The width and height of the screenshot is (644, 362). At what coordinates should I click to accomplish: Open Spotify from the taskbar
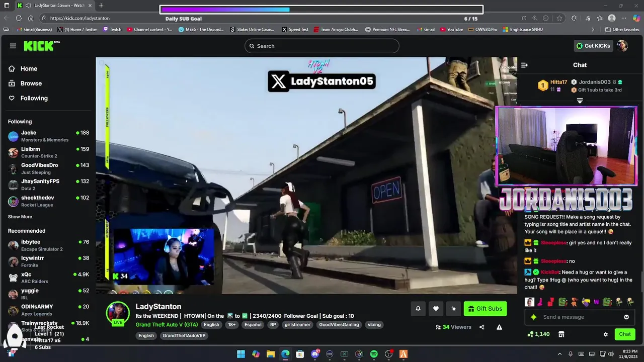tap(374, 354)
